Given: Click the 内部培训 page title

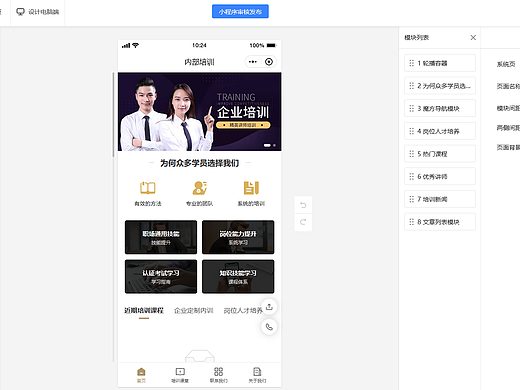Looking at the screenshot, I should tap(199, 62).
